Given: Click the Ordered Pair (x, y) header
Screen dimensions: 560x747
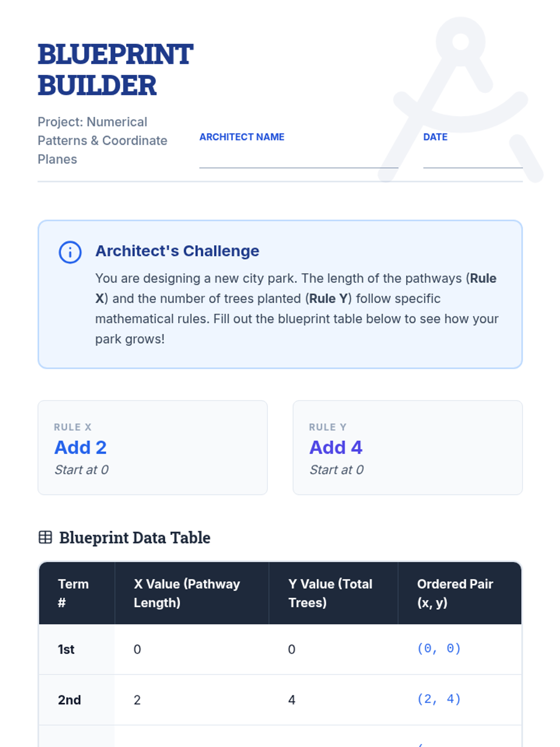Looking at the screenshot, I should (455, 593).
